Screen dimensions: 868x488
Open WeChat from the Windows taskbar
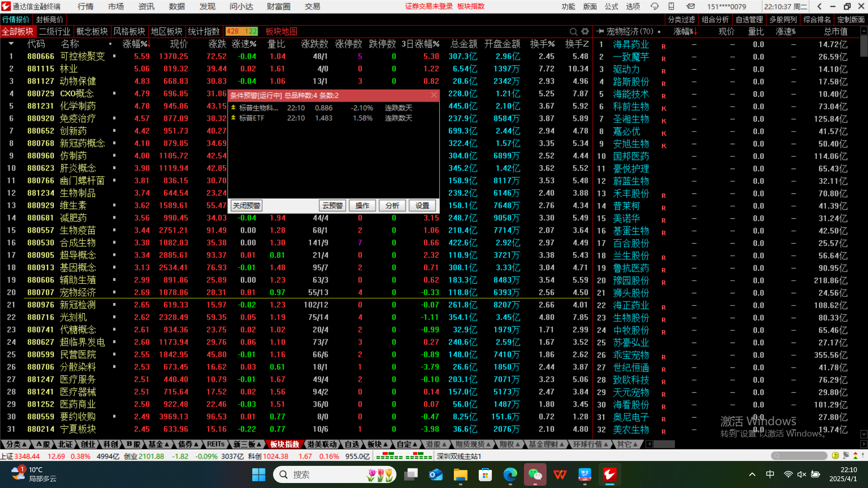click(x=535, y=474)
